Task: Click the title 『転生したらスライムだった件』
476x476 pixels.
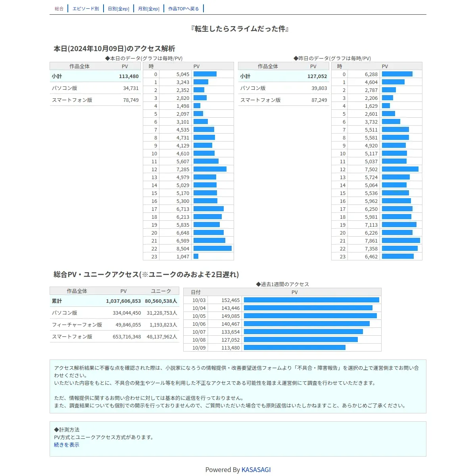Action: (239, 29)
